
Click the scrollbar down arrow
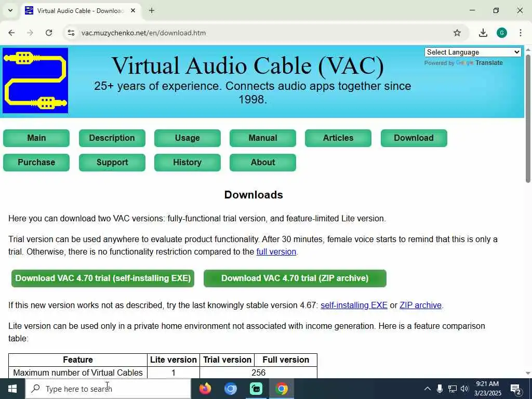tap(528, 373)
